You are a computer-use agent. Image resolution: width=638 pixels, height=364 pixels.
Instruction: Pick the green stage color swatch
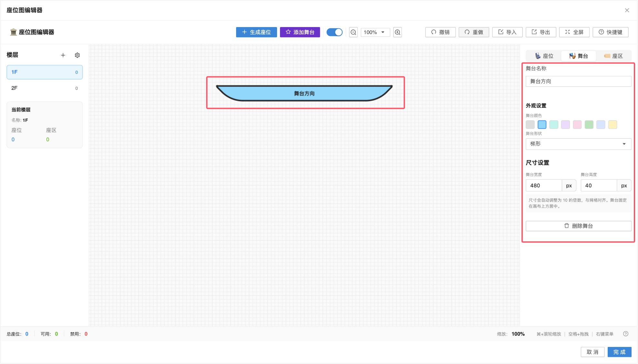pos(589,125)
